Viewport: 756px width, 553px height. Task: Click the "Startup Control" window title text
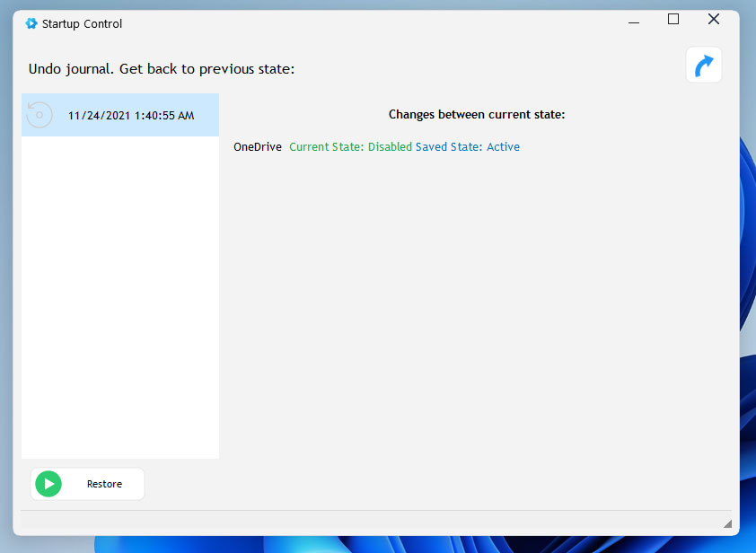(83, 24)
